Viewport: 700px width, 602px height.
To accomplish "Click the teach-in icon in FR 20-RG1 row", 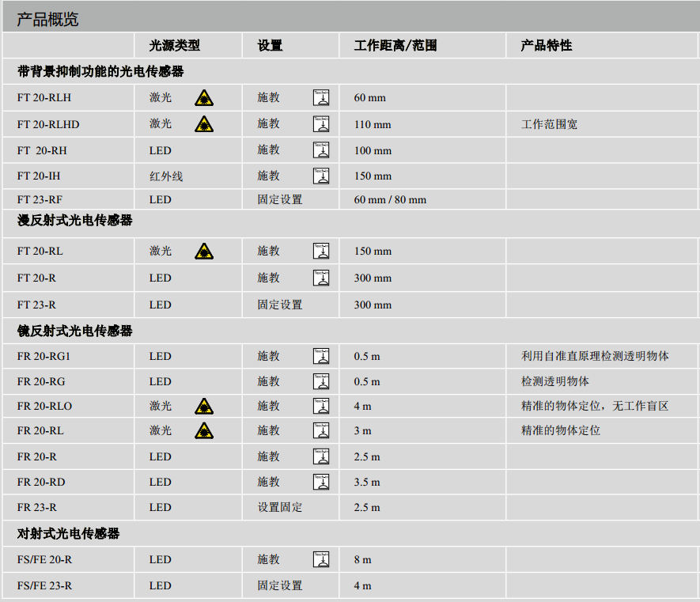I will pos(321,356).
